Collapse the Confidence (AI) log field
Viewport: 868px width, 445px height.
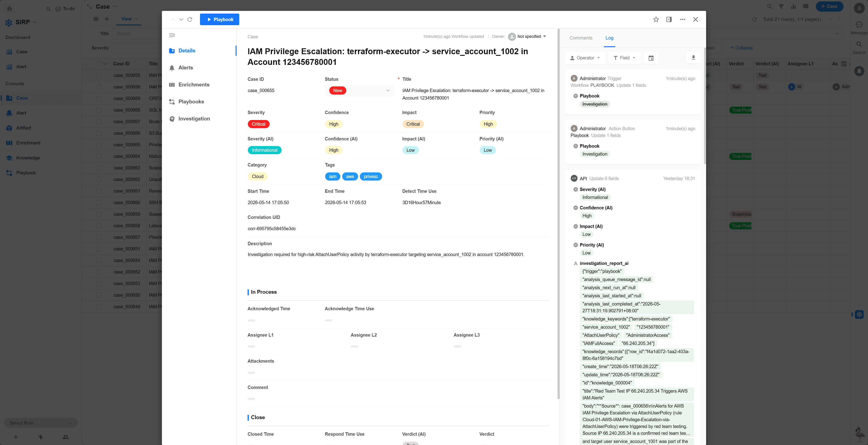click(575, 208)
